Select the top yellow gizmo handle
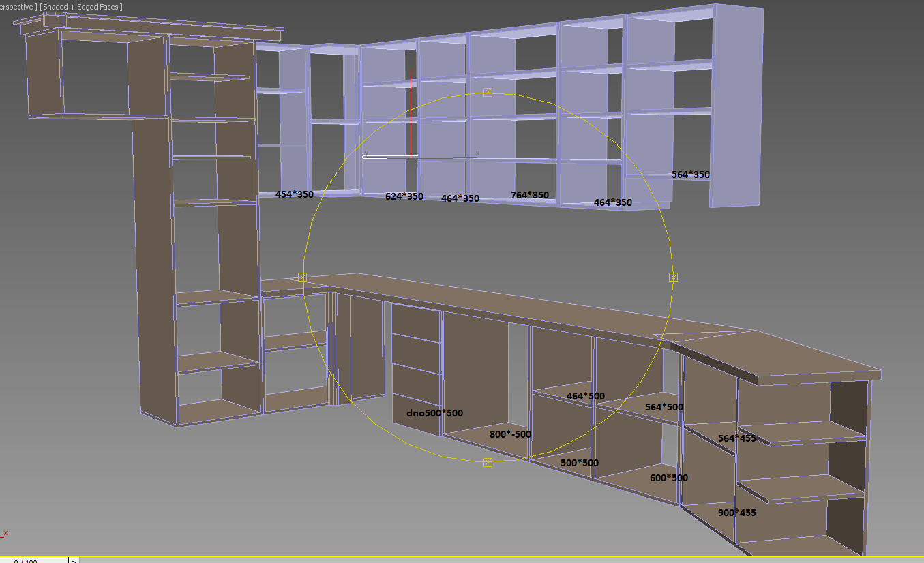Image resolution: width=924 pixels, height=563 pixels. (x=488, y=92)
